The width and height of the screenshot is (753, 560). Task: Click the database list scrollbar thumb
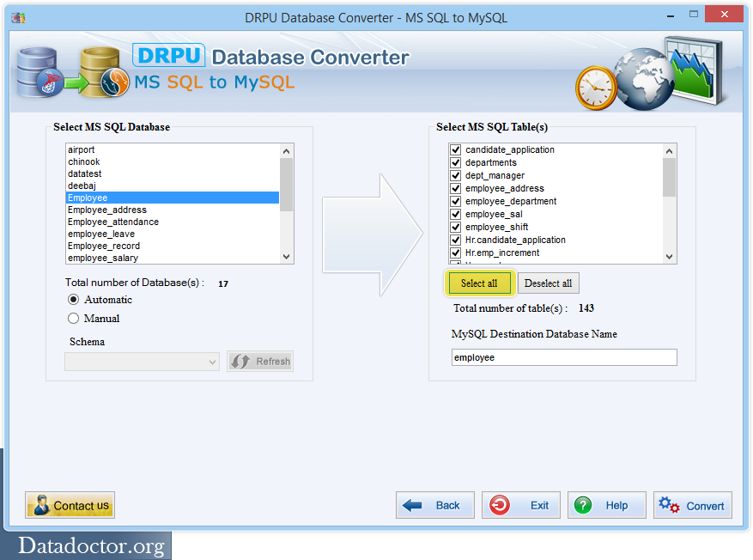[286, 185]
